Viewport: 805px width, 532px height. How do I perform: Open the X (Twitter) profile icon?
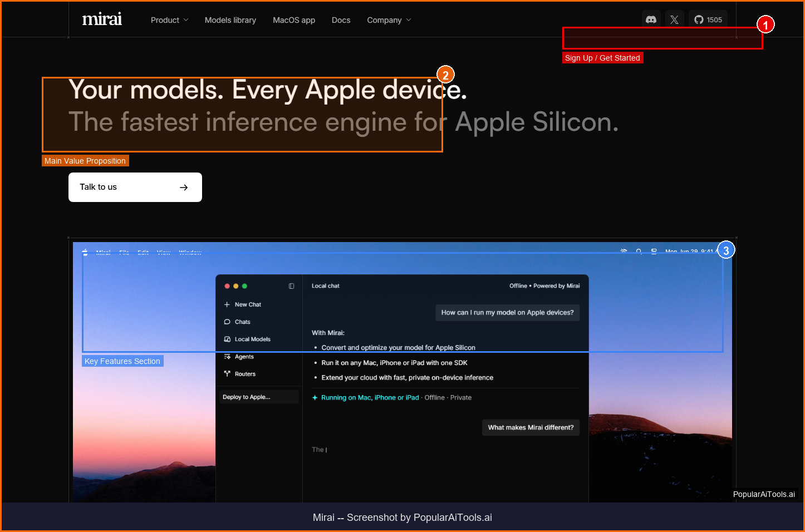674,19
